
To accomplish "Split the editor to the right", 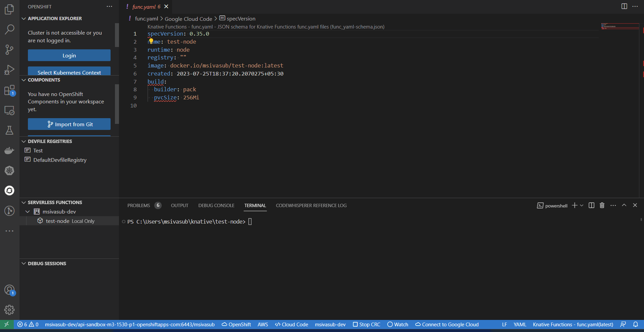I will coord(624,6).
